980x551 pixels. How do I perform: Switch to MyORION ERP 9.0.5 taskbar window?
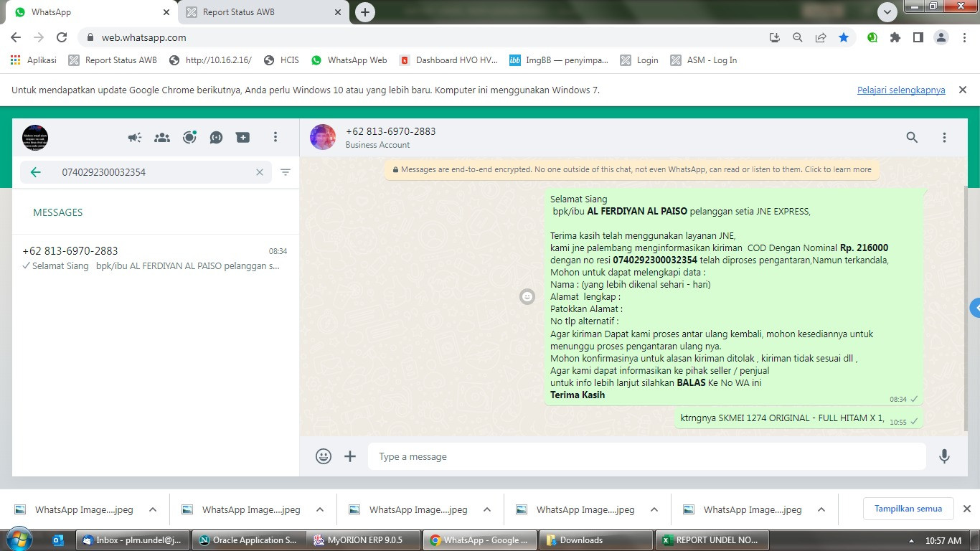pos(364,540)
